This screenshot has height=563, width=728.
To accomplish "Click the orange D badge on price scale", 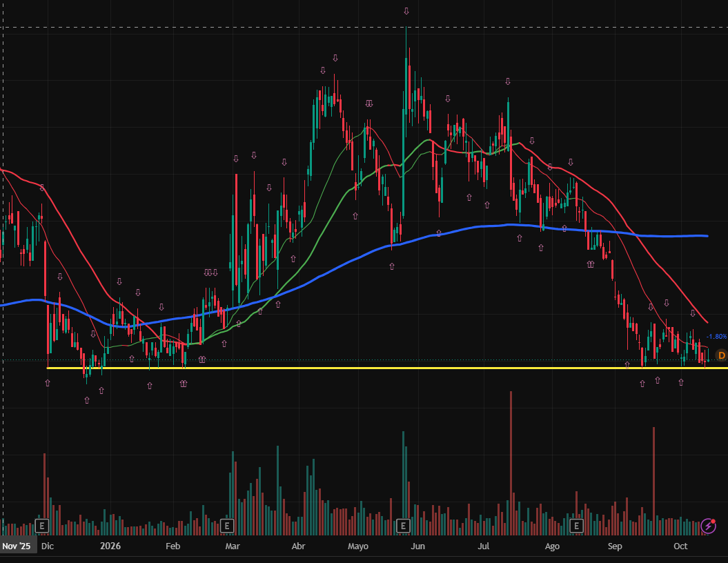I will (x=722, y=355).
